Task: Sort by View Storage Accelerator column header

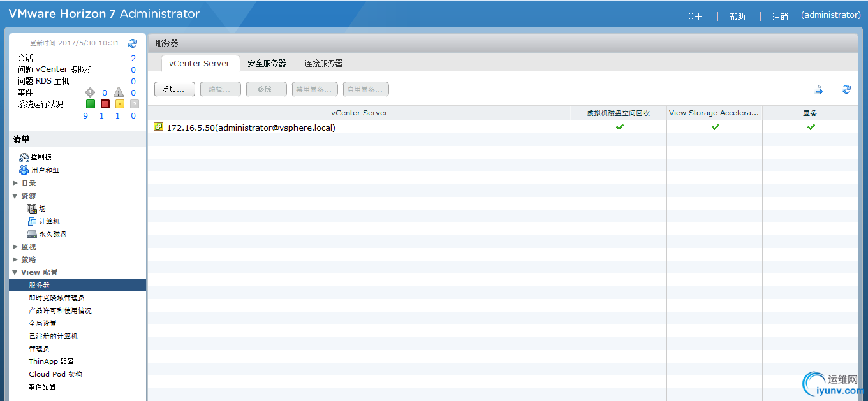Action: [x=714, y=113]
